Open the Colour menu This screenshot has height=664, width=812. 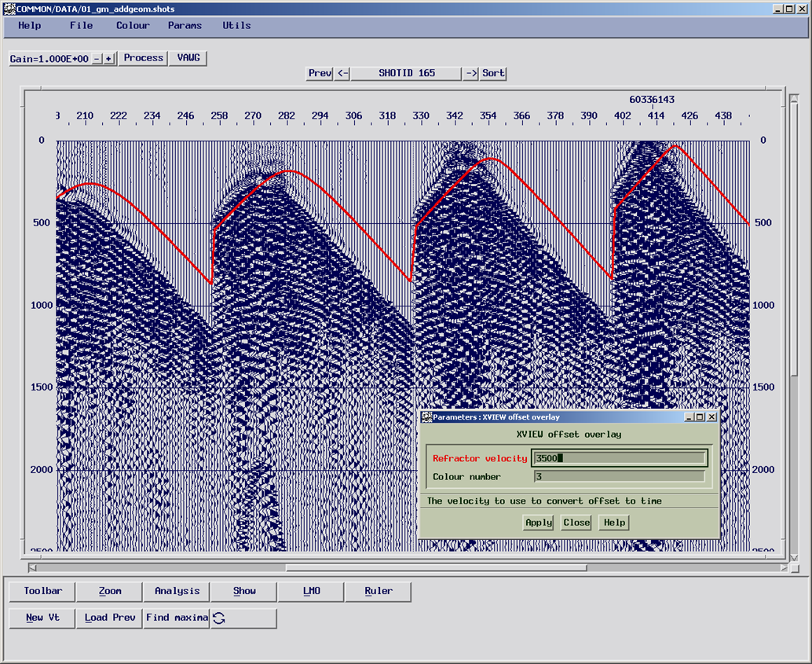(x=132, y=25)
